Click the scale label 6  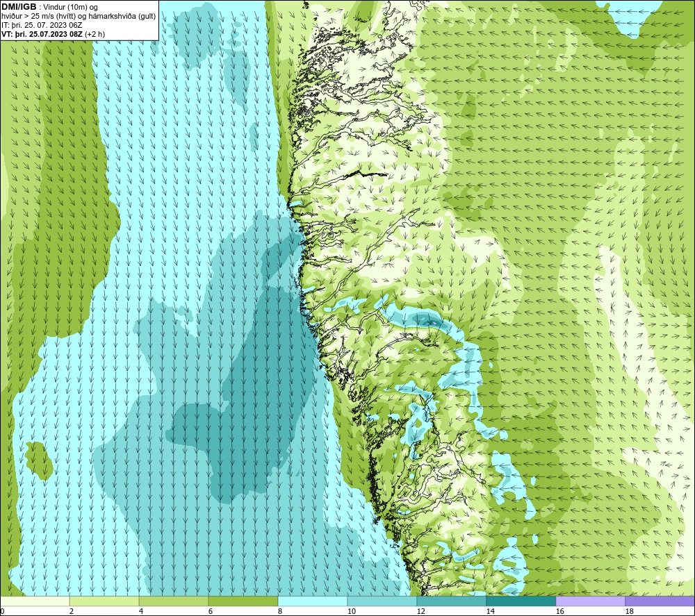click(x=211, y=612)
